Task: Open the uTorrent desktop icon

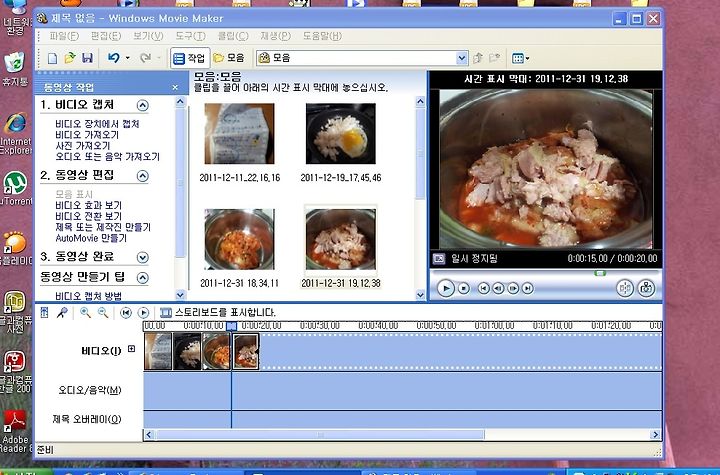Action: coord(16,188)
